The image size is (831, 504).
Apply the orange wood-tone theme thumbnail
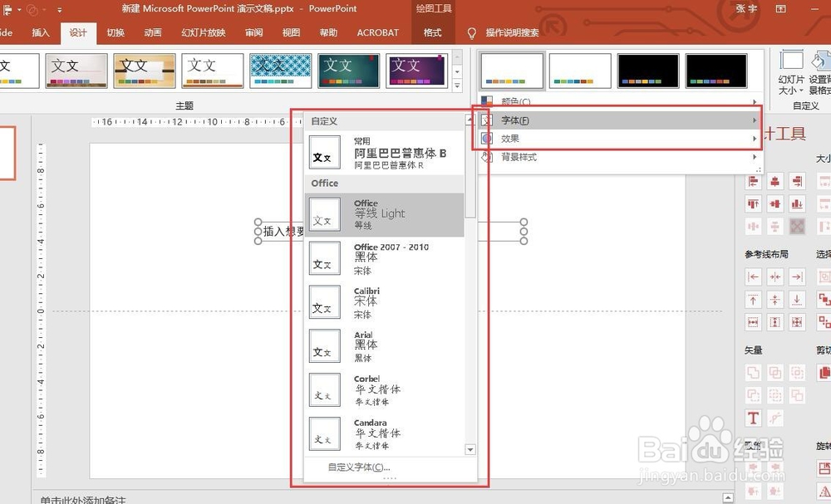(144, 71)
